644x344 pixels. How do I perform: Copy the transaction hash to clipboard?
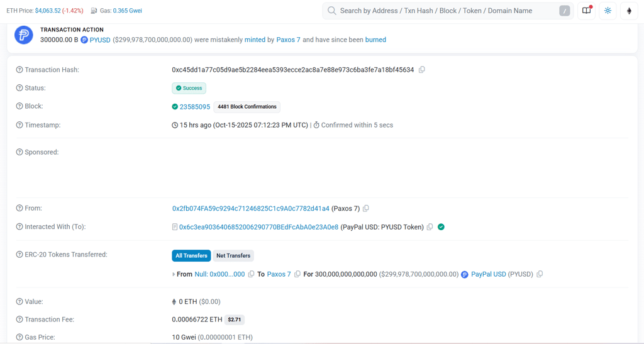pyautogui.click(x=422, y=70)
